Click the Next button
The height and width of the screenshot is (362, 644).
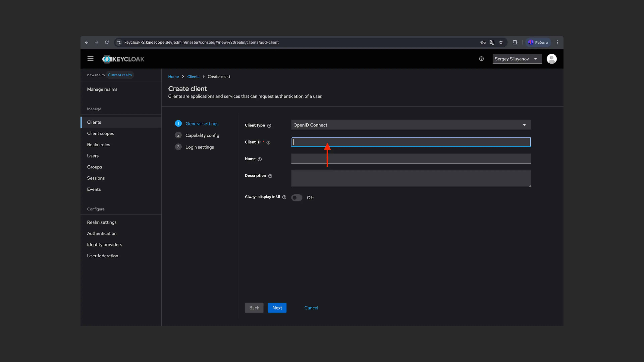click(x=277, y=308)
